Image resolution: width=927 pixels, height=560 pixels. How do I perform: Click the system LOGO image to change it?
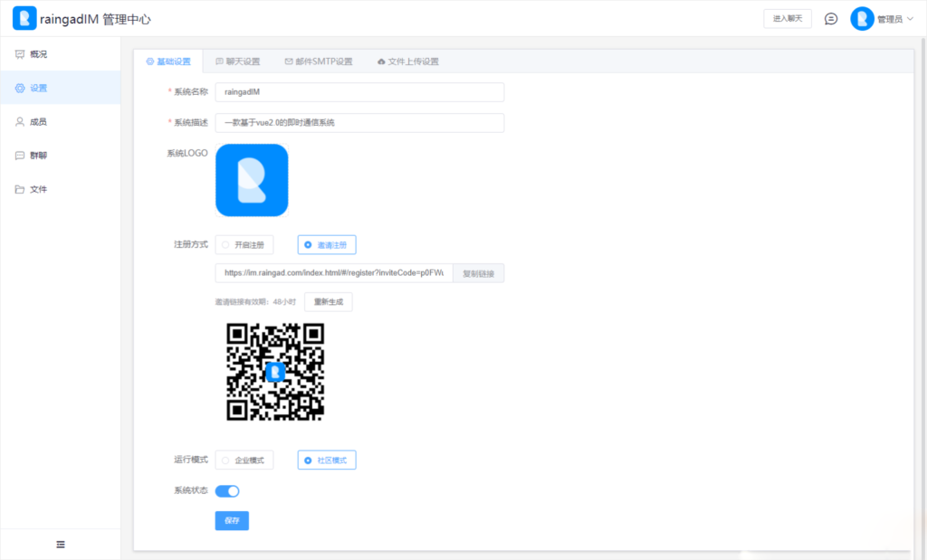click(x=252, y=179)
